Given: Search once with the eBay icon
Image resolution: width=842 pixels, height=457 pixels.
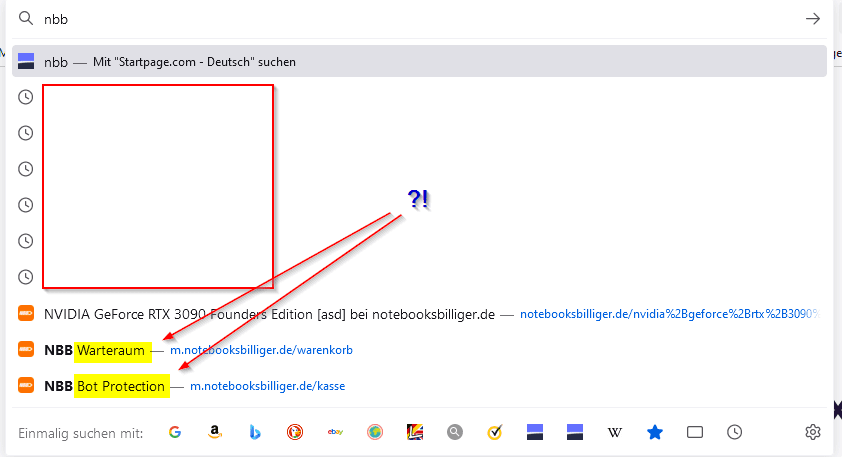Looking at the screenshot, I should coord(335,432).
